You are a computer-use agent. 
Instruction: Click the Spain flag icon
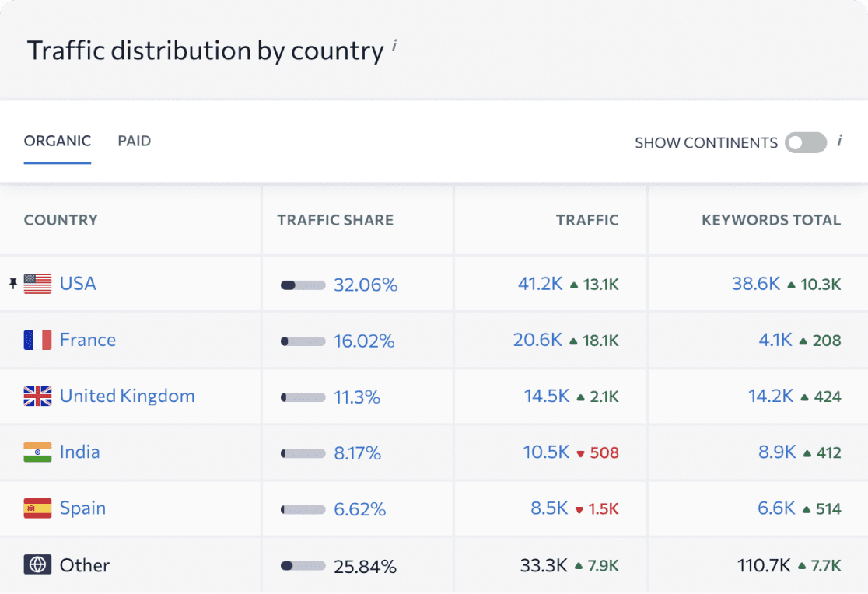37,508
